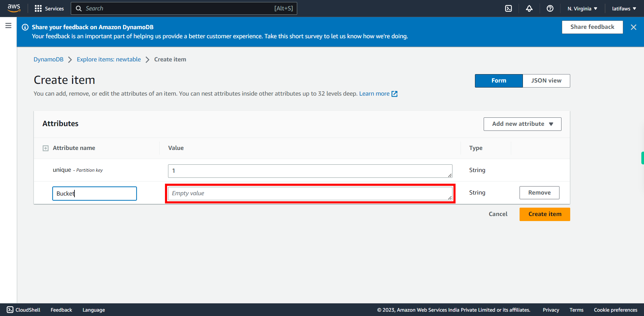The image size is (644, 316).
Task: Click the Share feedback button
Action: click(x=592, y=27)
